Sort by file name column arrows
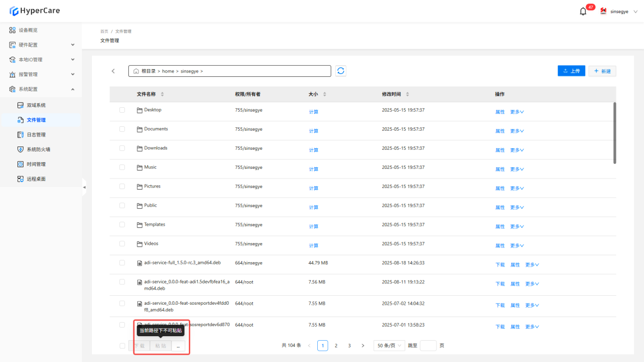The width and height of the screenshot is (644, 362). pyautogui.click(x=163, y=94)
